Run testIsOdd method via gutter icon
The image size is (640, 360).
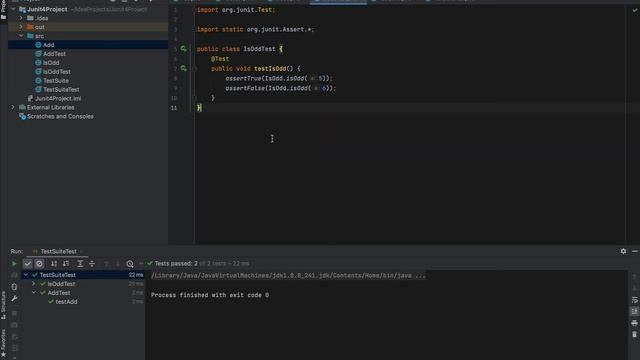(x=184, y=68)
